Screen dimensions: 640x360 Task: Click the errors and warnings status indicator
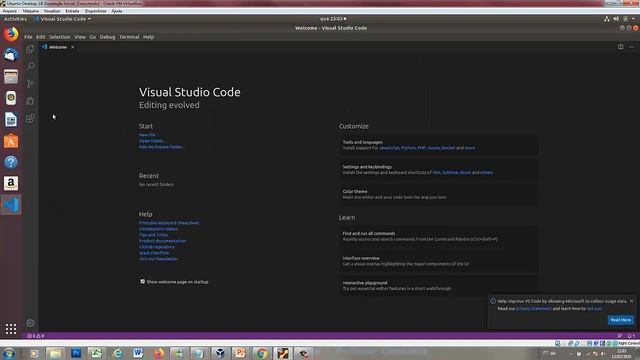pos(36,336)
